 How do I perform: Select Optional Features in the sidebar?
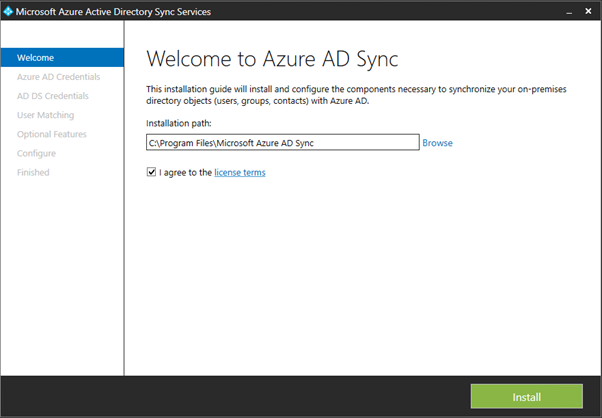(x=51, y=134)
